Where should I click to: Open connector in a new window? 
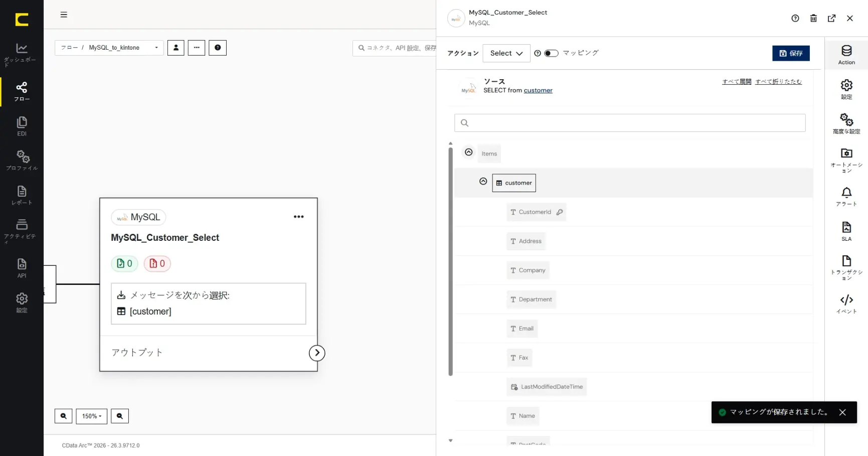coord(832,19)
